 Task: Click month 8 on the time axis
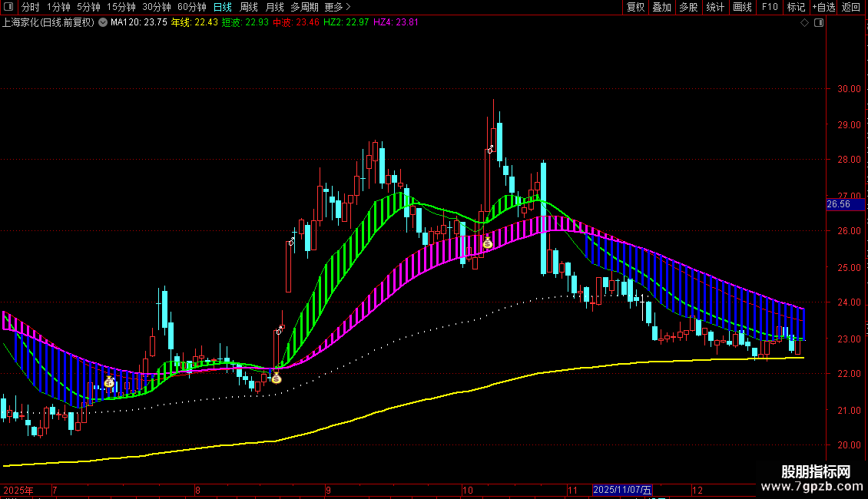[x=197, y=490]
